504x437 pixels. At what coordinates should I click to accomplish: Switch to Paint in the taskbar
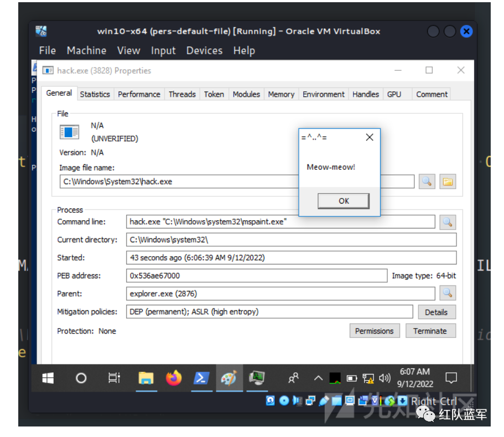229,378
